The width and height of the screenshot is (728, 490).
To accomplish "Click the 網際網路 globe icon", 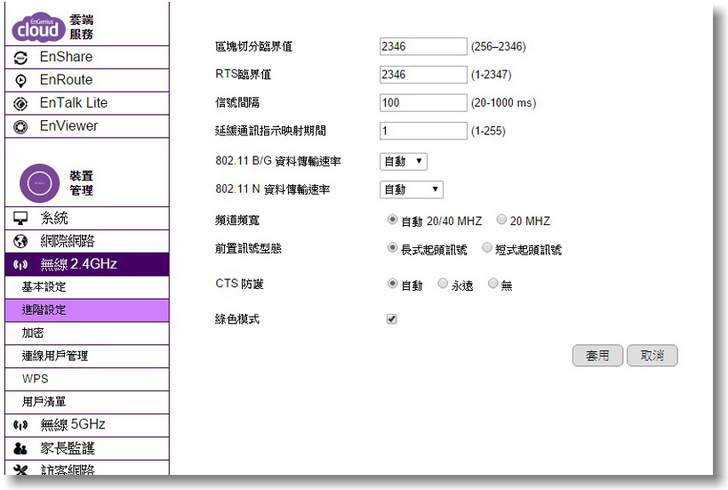I will pyautogui.click(x=19, y=241).
